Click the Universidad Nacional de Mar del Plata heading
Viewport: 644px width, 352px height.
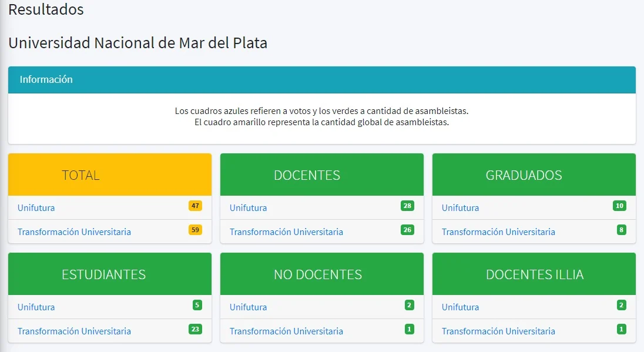(138, 43)
